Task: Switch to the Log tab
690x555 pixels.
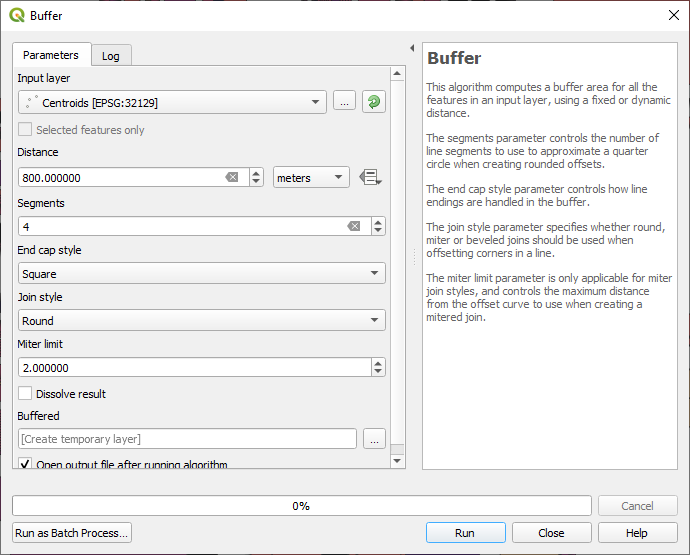Action: click(111, 56)
